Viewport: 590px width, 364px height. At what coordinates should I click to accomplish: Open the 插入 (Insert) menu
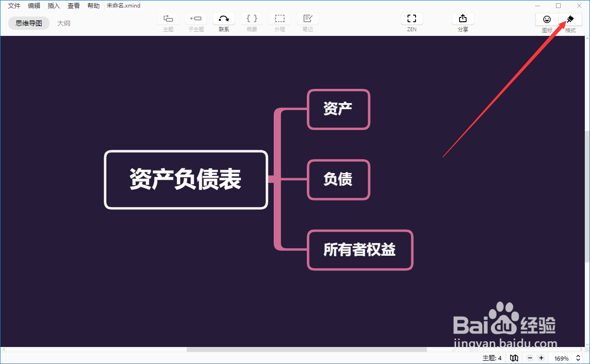coord(53,5)
